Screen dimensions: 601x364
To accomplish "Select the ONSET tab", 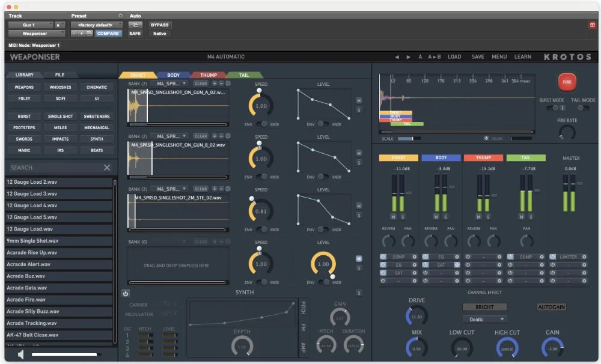I will coord(138,75).
